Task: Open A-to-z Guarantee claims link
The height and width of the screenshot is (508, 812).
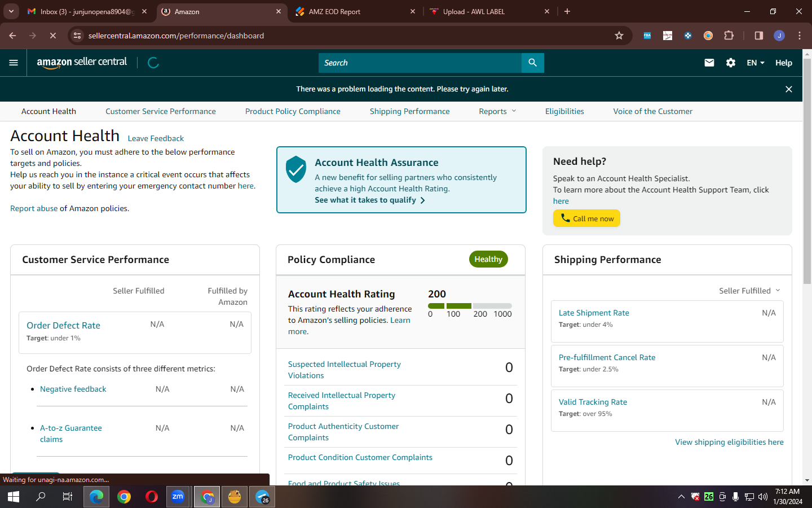Action: click(71, 433)
